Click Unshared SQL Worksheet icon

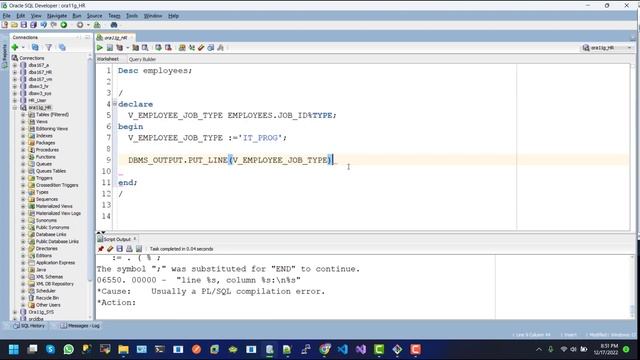point(182,48)
